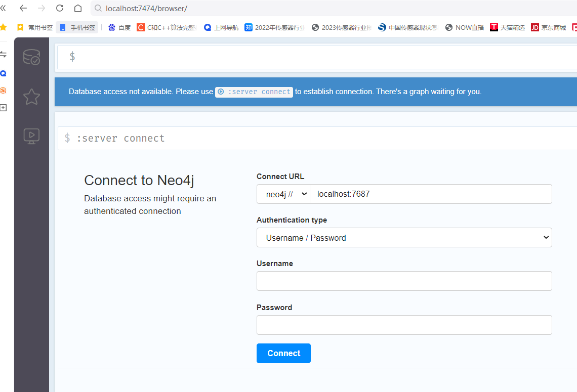Focus the Password input field

point(404,325)
